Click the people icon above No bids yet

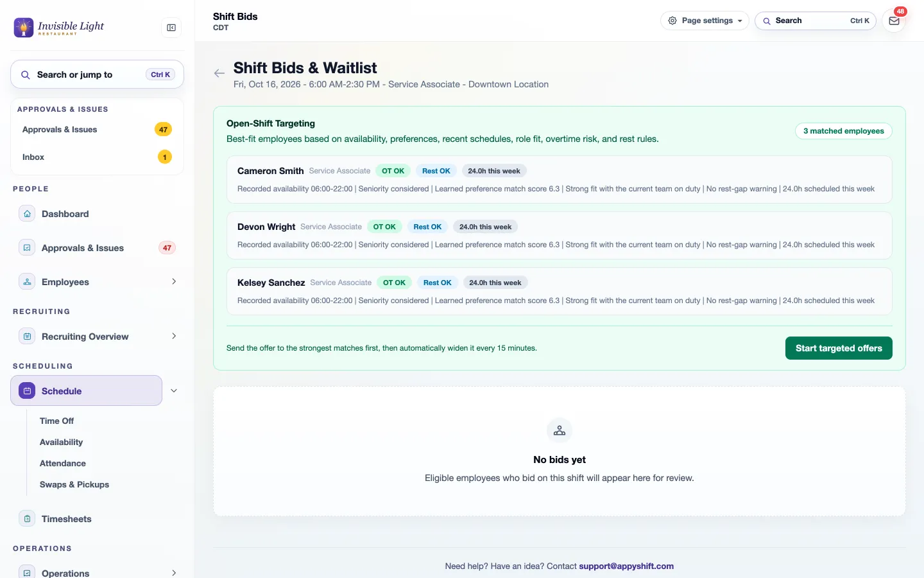click(x=560, y=430)
